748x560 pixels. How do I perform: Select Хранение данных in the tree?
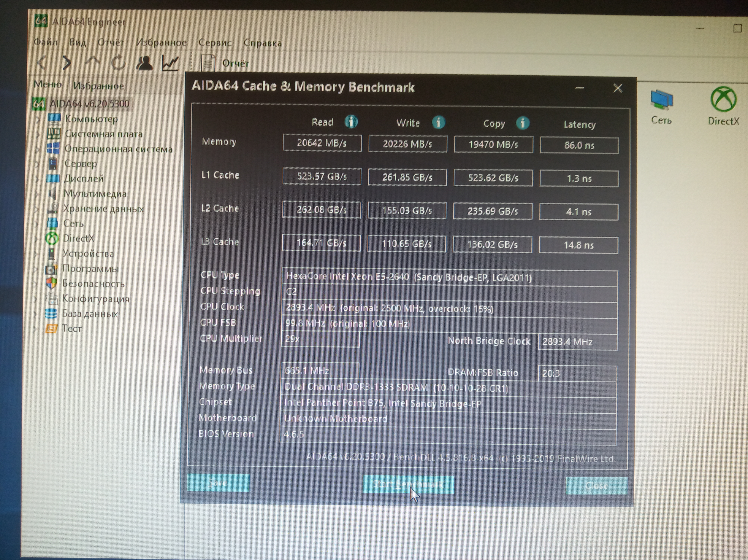pyautogui.click(x=103, y=209)
